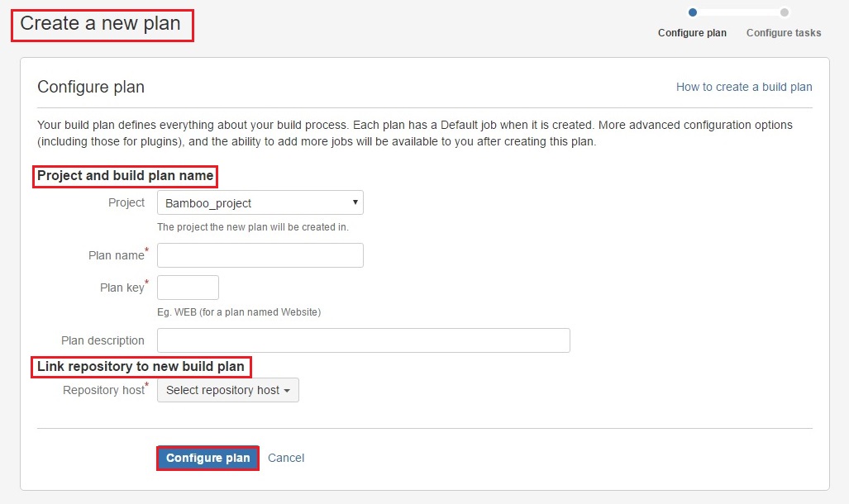
Task: Click the Repository host label
Action: pyautogui.click(x=103, y=390)
